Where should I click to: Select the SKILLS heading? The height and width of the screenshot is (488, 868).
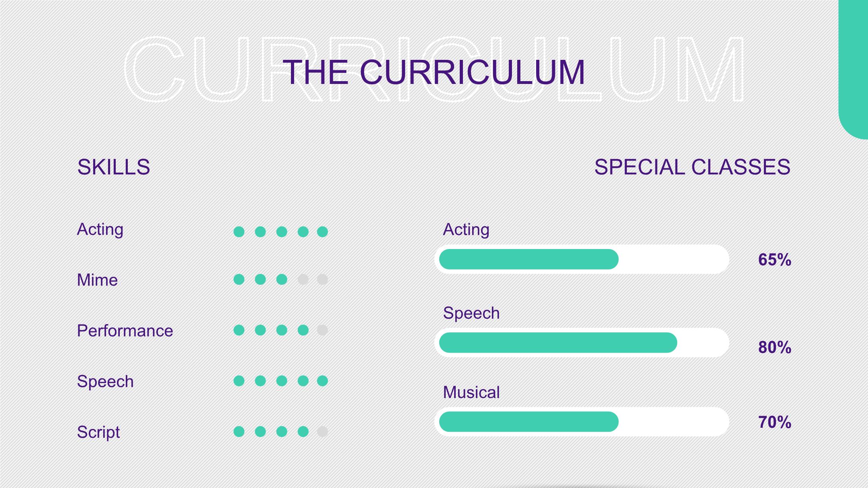point(114,167)
